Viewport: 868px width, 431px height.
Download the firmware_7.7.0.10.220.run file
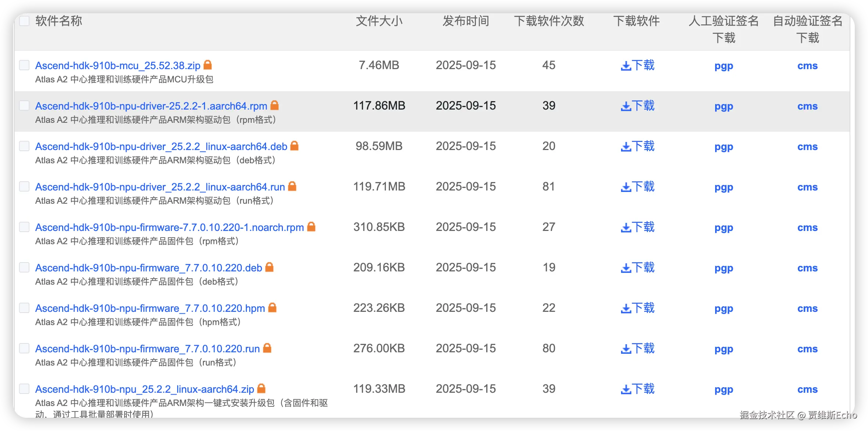(x=637, y=349)
